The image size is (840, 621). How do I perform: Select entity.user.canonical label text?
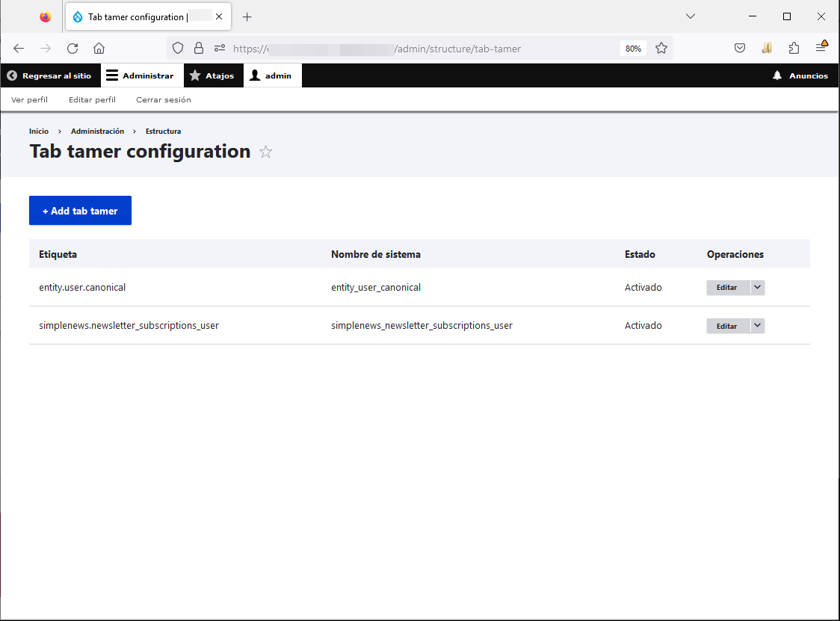coord(82,288)
